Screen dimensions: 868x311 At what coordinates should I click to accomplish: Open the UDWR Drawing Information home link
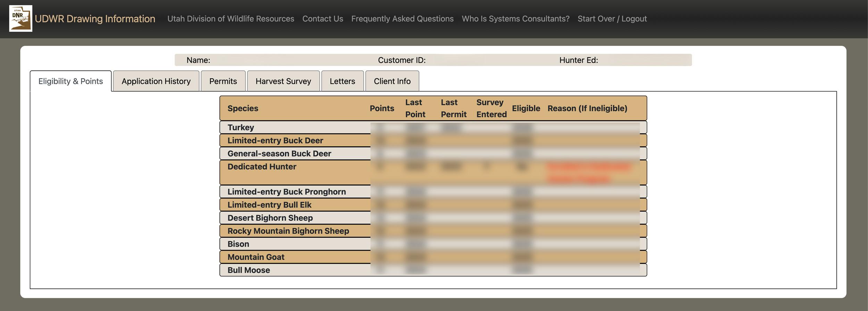coord(95,19)
